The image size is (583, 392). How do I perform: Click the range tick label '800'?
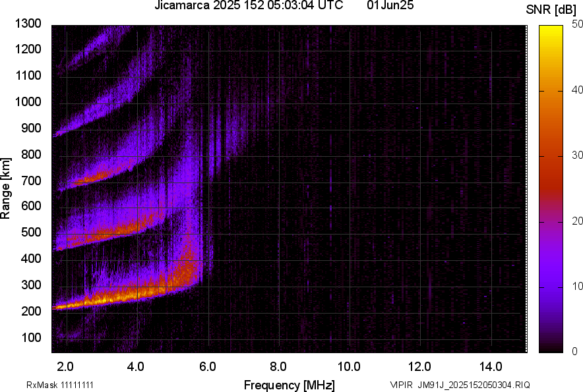click(31, 154)
